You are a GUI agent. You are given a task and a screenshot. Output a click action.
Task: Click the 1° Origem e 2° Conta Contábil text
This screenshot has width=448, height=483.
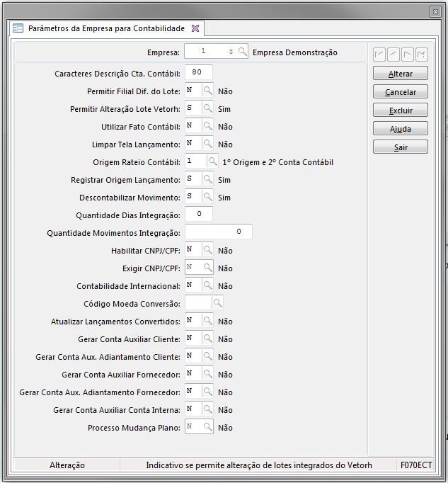pos(277,162)
